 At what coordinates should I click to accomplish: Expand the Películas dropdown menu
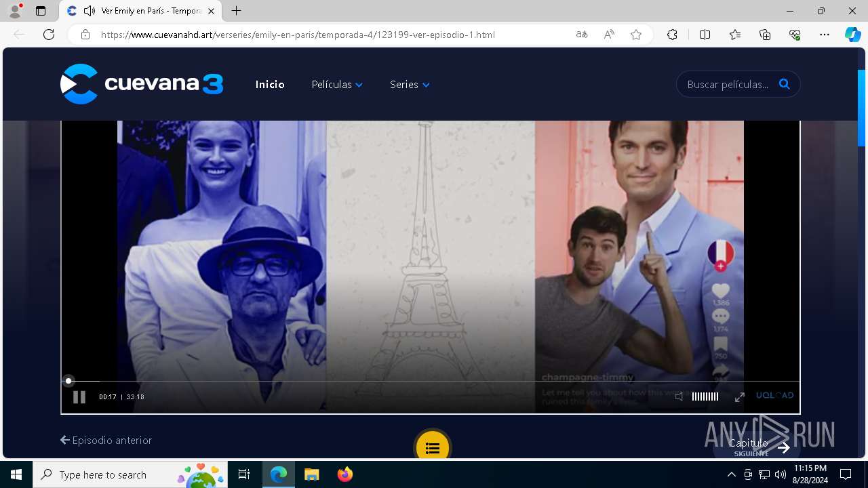pos(337,85)
